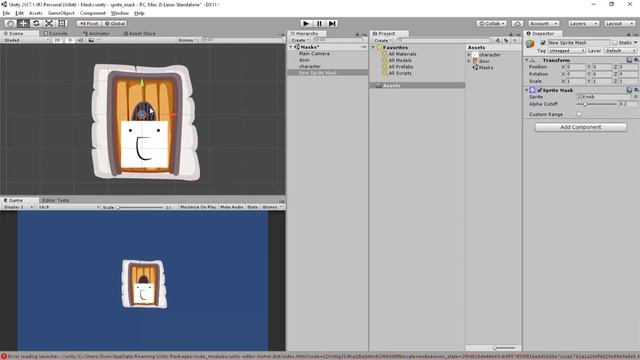Click the Sprite field object picker circle
Viewport: 640px width, 360px height.
click(x=636, y=97)
